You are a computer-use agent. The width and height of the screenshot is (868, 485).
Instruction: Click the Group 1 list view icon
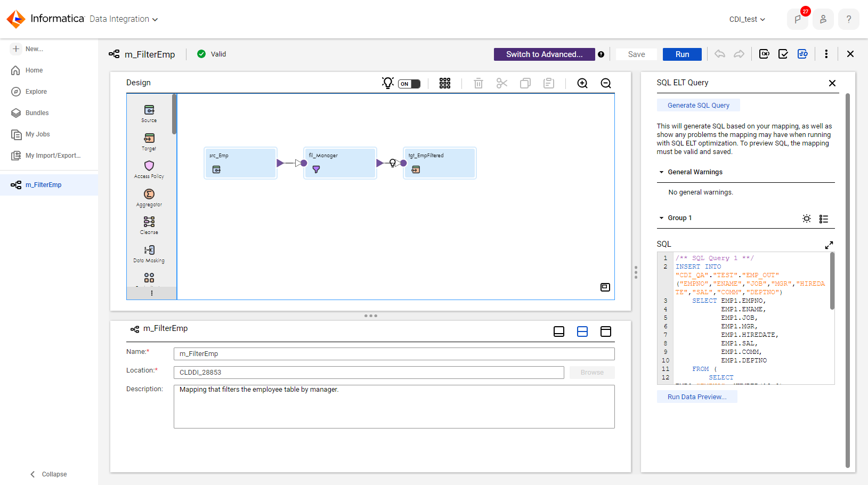click(824, 219)
